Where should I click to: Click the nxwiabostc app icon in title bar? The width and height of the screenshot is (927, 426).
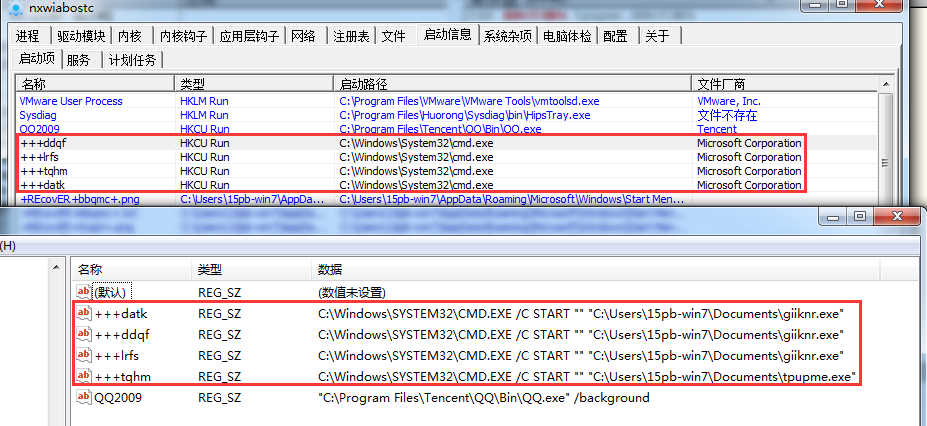click(x=14, y=9)
